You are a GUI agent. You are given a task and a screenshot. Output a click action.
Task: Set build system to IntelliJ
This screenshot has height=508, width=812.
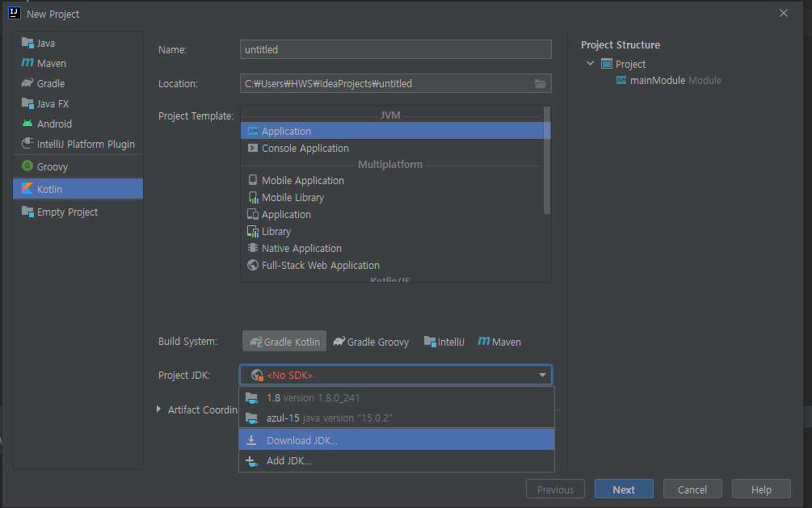pyautogui.click(x=444, y=342)
